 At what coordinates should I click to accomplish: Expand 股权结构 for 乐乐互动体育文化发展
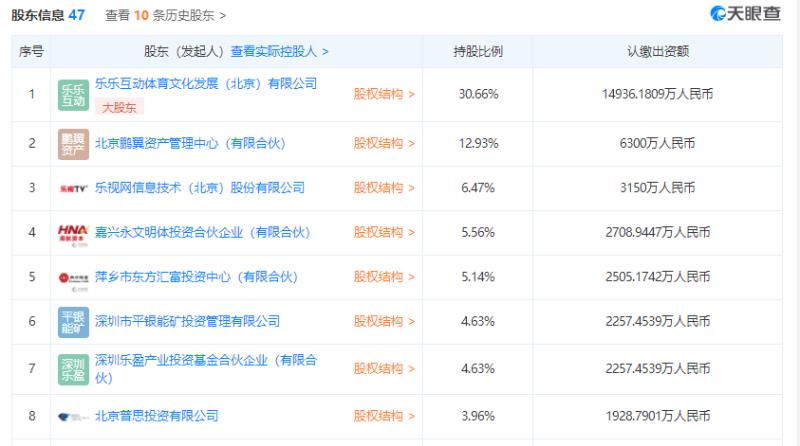point(384,94)
